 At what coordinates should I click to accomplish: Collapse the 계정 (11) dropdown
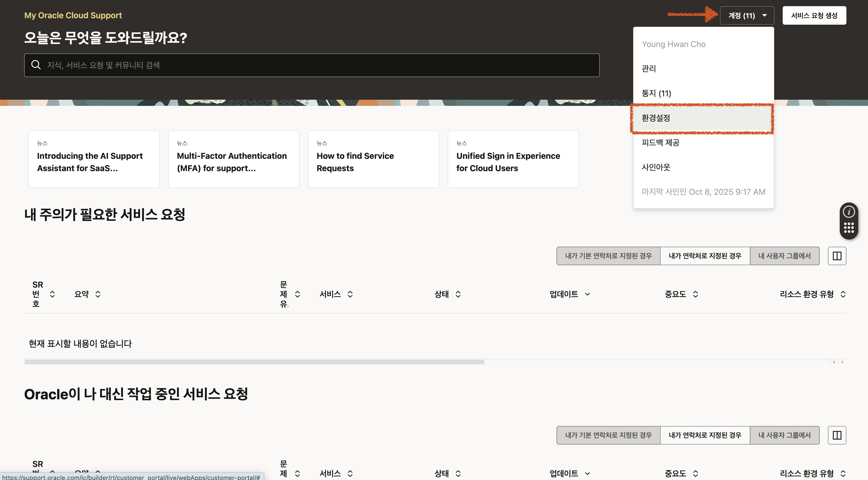pyautogui.click(x=747, y=15)
